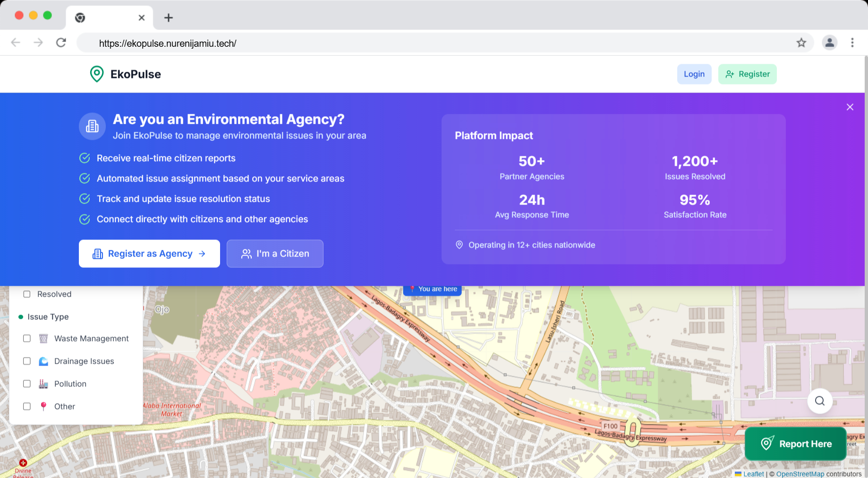Close the current browser tab
Viewport: 868px width, 478px height.
click(x=141, y=18)
